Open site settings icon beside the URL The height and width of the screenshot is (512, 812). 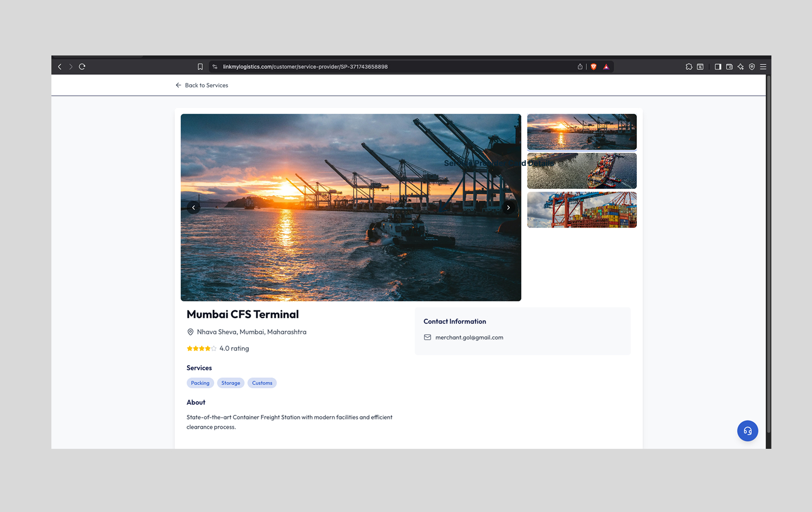pos(215,67)
